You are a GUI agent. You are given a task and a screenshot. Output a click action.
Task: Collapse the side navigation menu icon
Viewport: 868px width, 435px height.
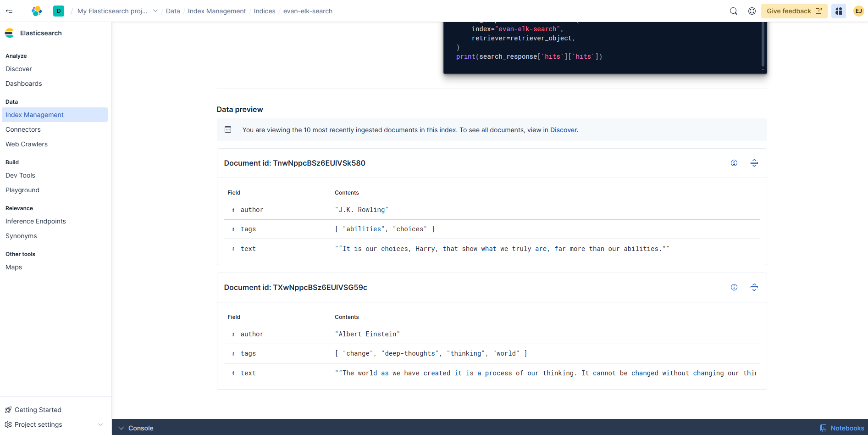[x=9, y=11]
